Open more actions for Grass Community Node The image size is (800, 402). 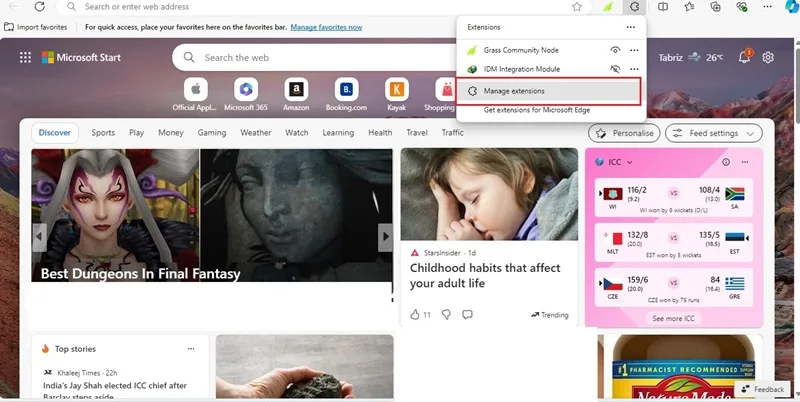point(634,50)
